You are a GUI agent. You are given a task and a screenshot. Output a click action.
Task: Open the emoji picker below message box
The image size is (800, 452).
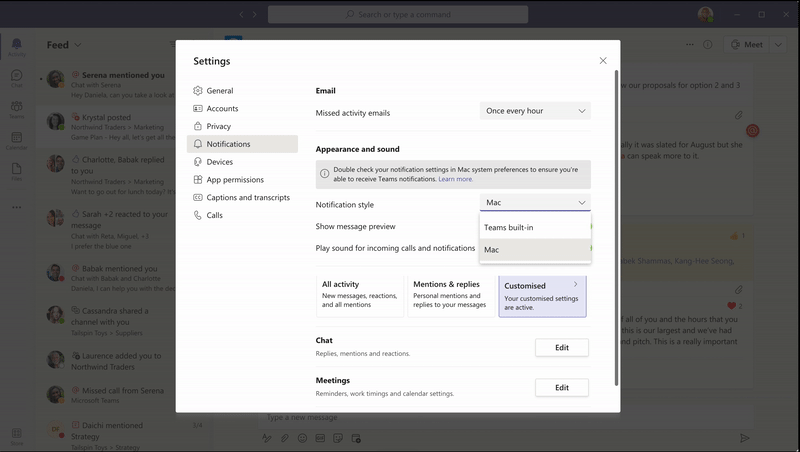point(303,438)
